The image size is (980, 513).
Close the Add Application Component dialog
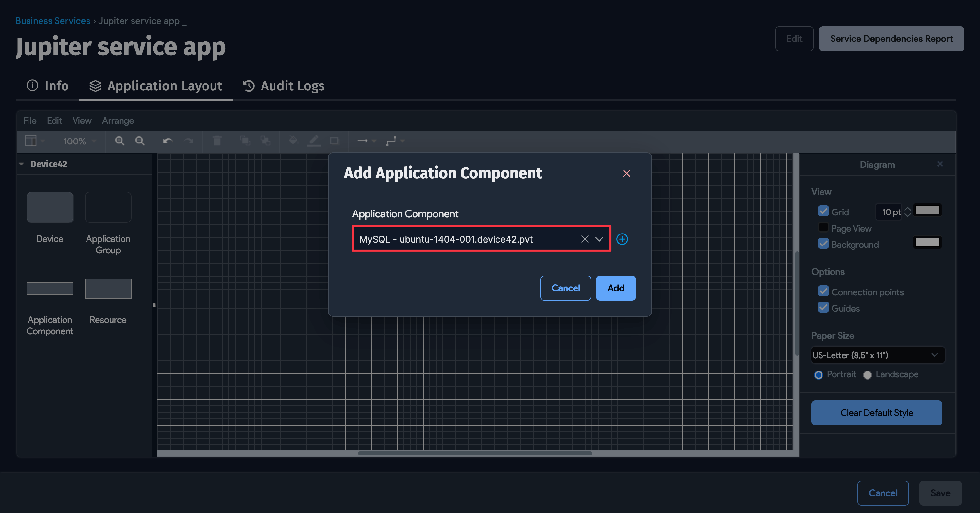tap(626, 173)
